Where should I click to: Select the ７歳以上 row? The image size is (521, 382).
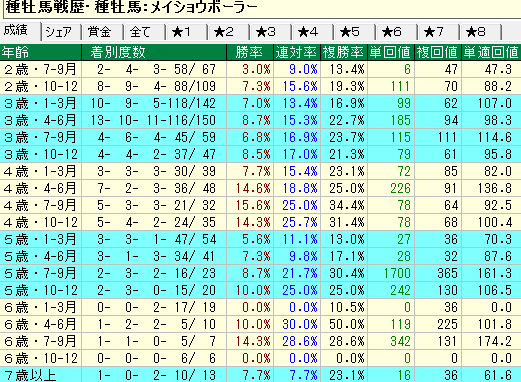point(260,375)
